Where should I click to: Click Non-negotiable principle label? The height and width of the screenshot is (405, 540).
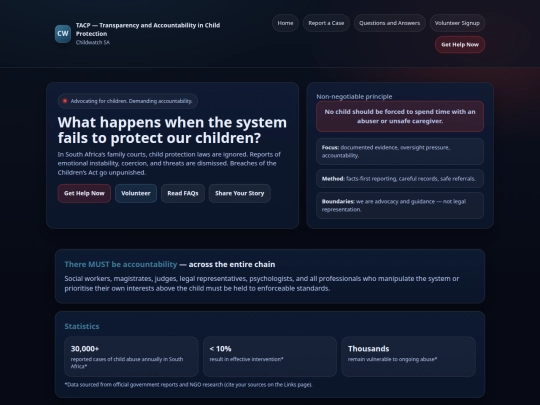pos(354,96)
